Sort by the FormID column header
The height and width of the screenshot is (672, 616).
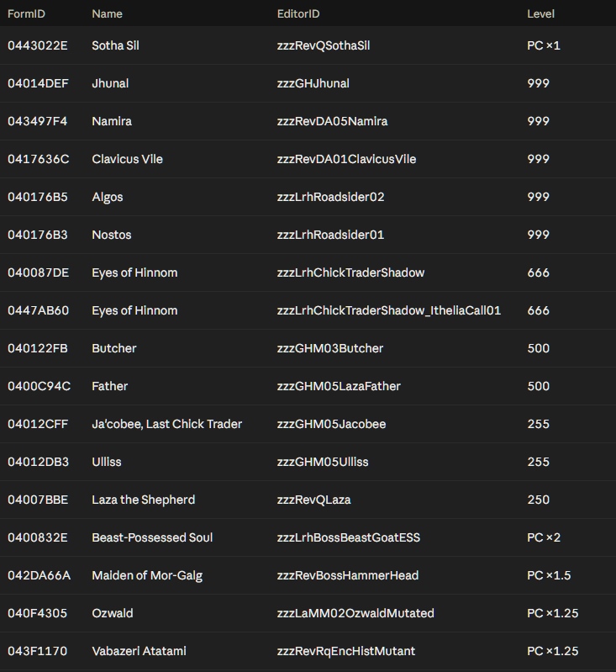point(26,13)
